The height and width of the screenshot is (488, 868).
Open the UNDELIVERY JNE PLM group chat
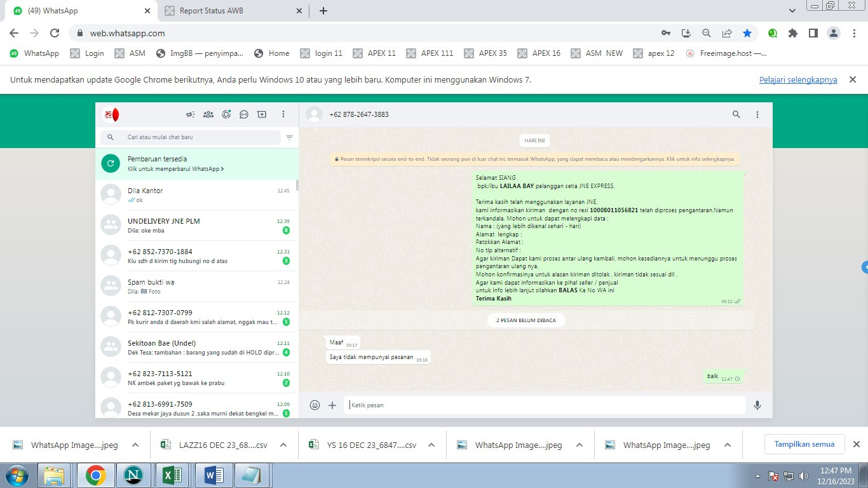click(197, 226)
